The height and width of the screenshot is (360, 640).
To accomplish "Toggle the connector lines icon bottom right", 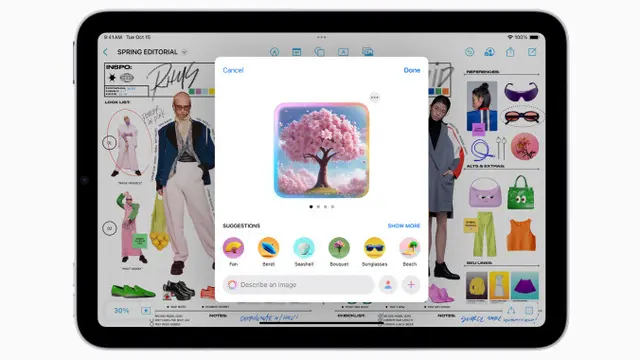I will (x=511, y=311).
